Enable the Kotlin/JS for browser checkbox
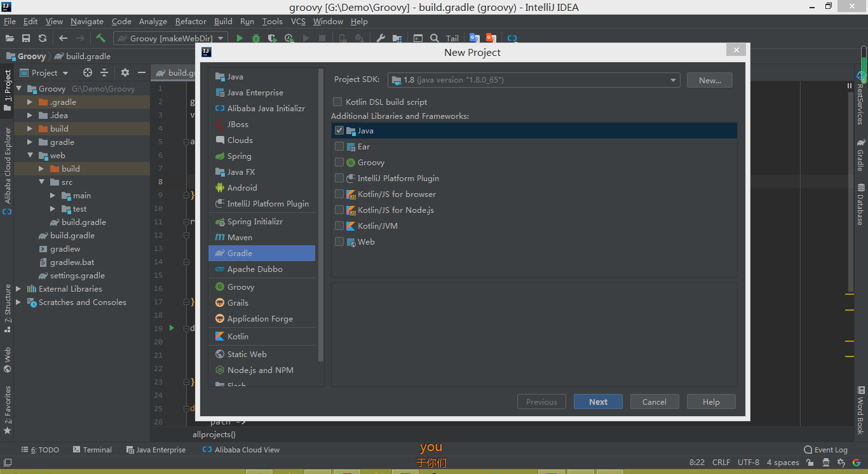This screenshot has width=868, height=474. pos(339,194)
